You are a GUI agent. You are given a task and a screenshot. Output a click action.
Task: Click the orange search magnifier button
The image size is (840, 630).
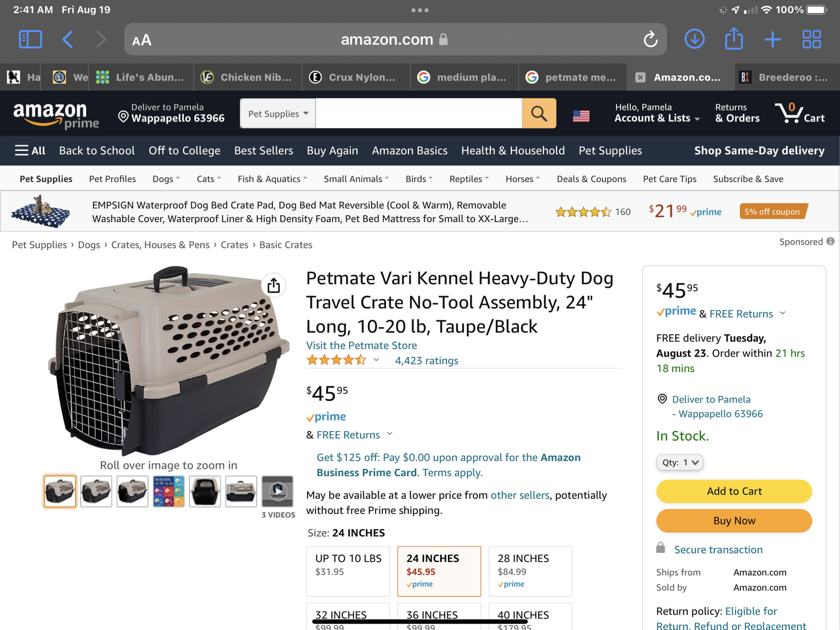point(539,113)
